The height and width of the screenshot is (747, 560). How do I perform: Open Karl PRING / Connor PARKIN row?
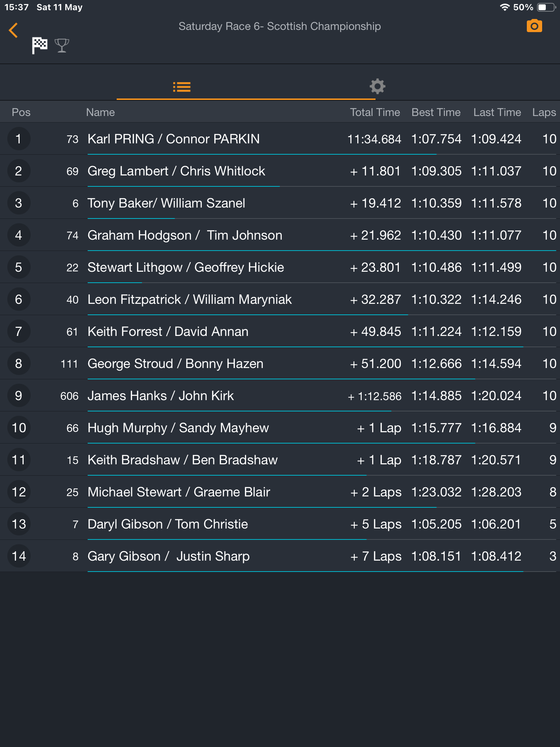click(174, 139)
